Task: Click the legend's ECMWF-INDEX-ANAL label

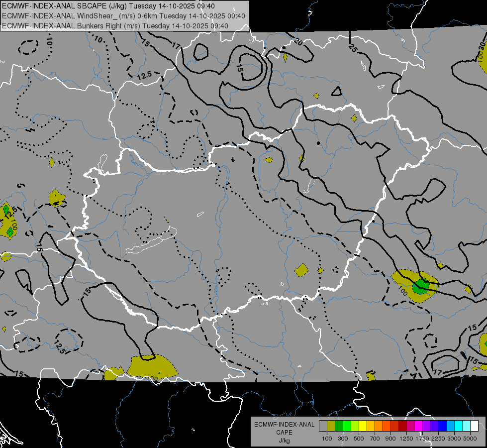Action: [x=284, y=425]
